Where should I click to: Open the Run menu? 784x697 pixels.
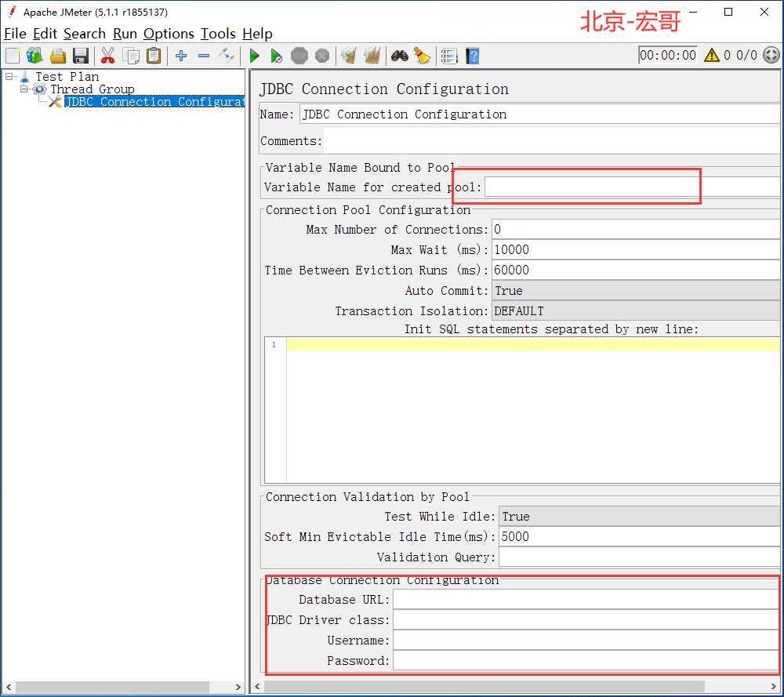click(125, 34)
